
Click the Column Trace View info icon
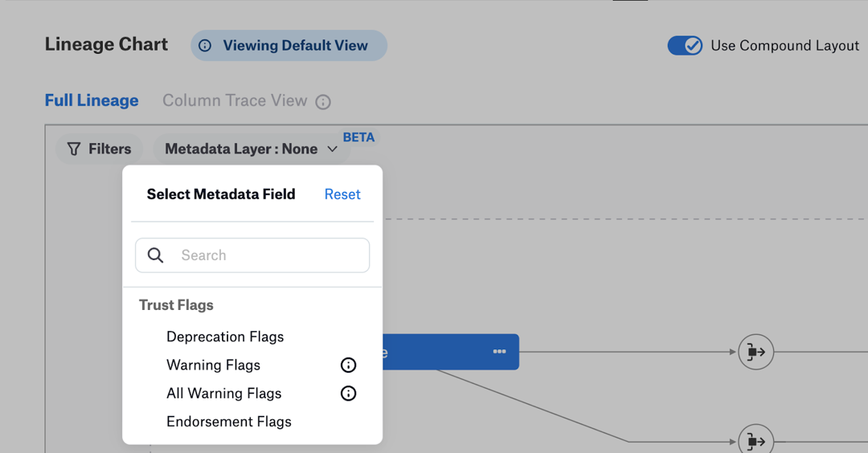[323, 102]
